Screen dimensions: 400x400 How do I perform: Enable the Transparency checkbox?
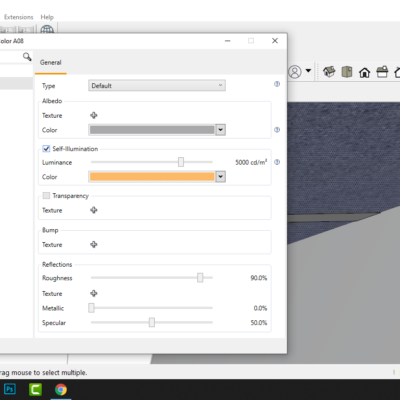tap(46, 195)
